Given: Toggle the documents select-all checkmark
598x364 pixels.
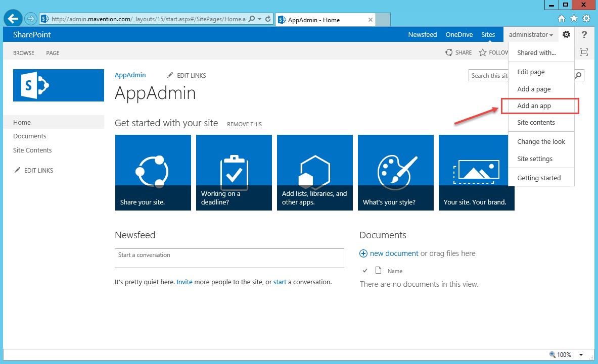Looking at the screenshot, I should click(x=365, y=271).
